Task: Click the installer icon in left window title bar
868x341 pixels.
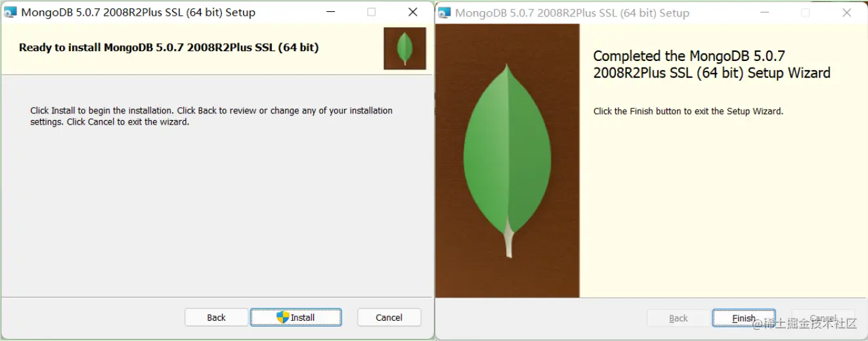Action: coord(11,12)
